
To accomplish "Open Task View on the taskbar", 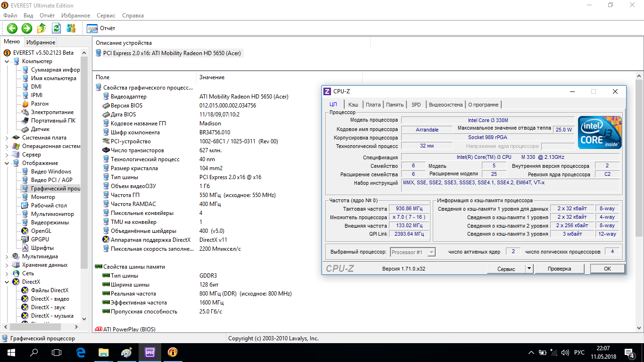I will coord(57,352).
